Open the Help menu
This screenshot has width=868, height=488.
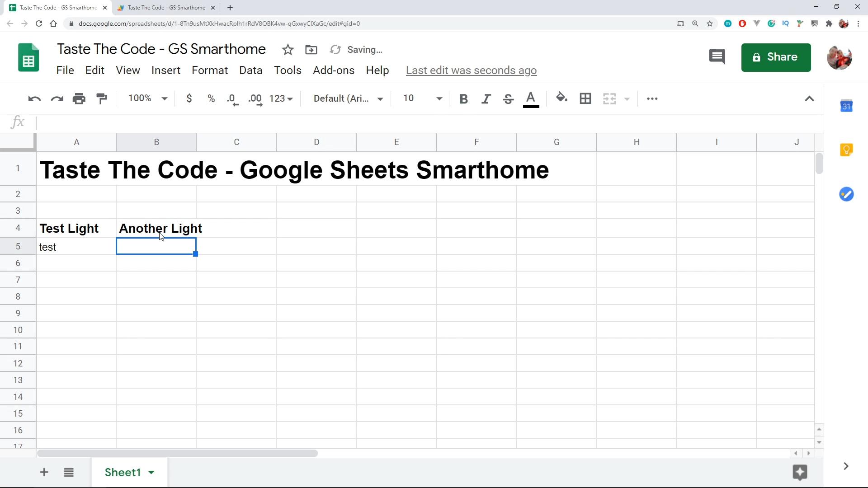[x=377, y=70]
